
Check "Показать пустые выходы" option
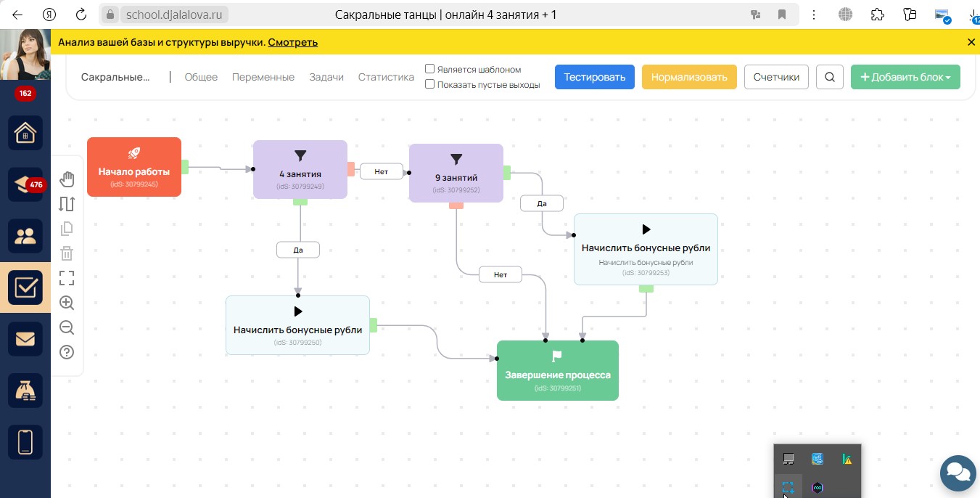point(430,84)
